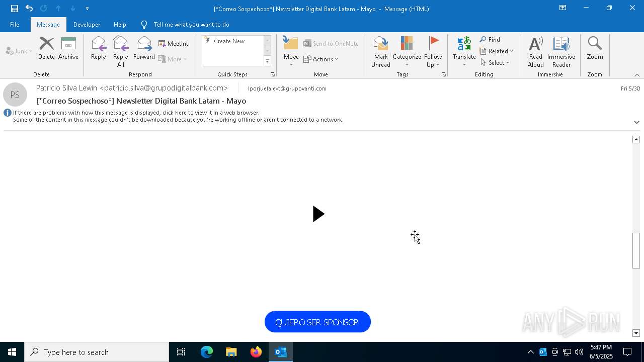Go to next item arrow
The image size is (644, 362).
coord(73,9)
